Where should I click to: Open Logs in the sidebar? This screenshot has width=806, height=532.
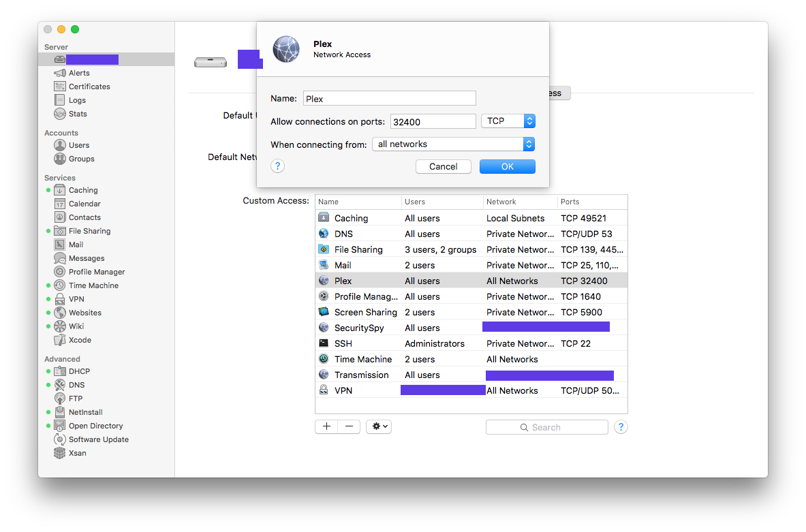click(76, 100)
